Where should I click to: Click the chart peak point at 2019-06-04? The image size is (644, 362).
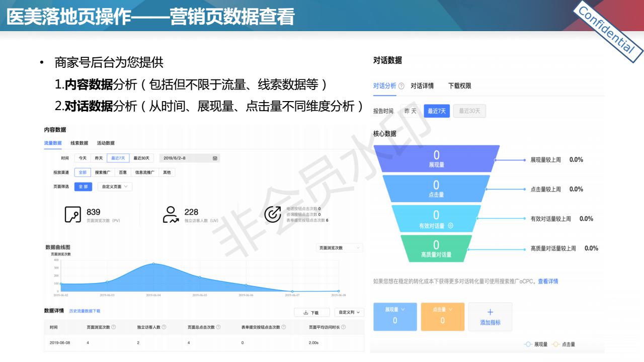click(x=153, y=263)
